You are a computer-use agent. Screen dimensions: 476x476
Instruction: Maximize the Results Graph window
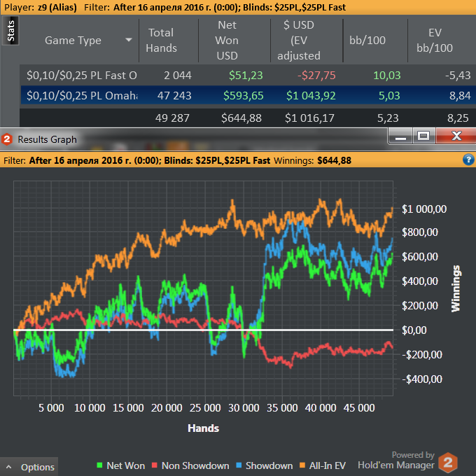pos(423,136)
